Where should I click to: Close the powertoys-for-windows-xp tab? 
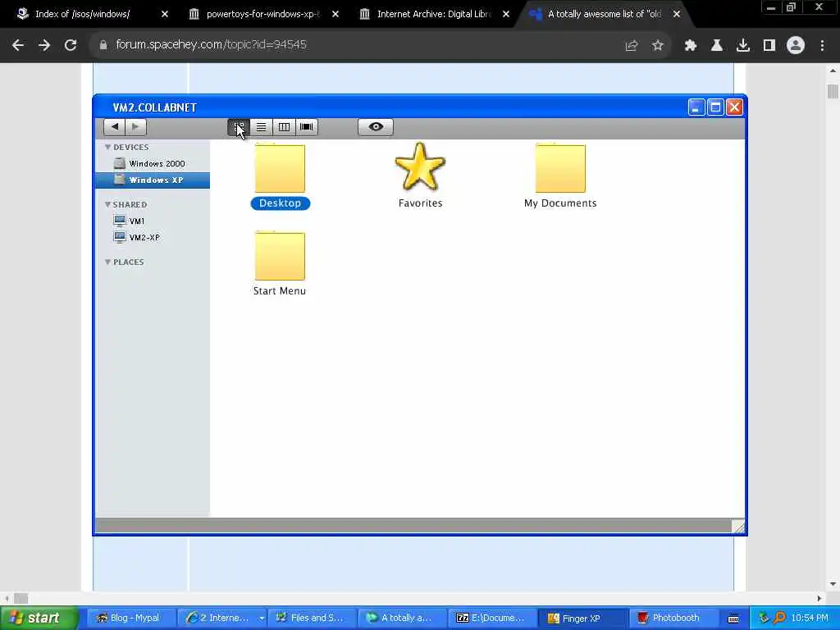(336, 14)
